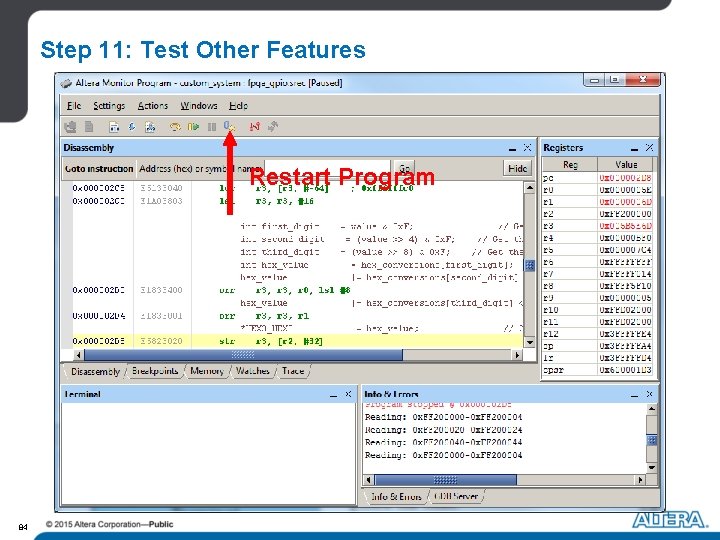Click the Go button
Viewport: 720px width, 540px height.
[x=404, y=169]
